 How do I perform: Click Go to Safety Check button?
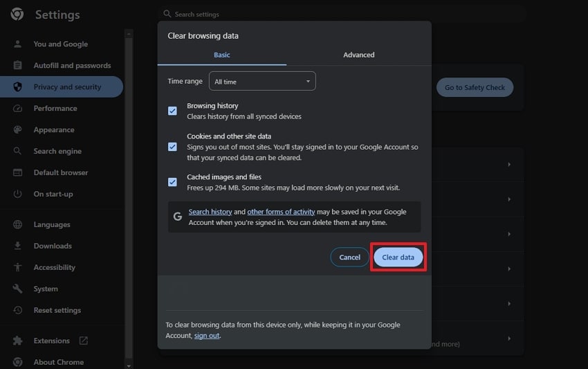click(x=475, y=87)
